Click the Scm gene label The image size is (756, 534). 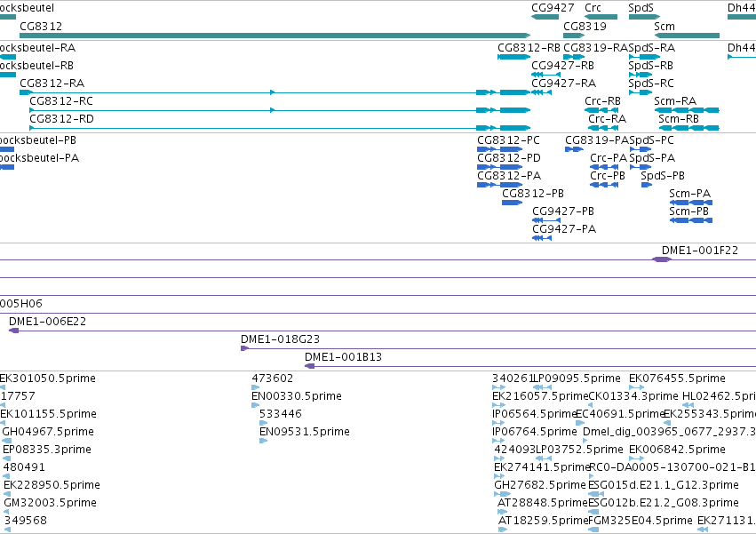(x=664, y=27)
